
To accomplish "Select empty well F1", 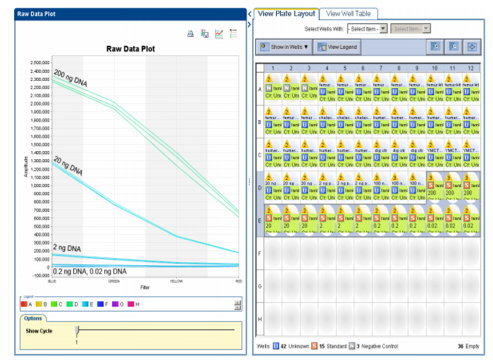I will pos(273,253).
